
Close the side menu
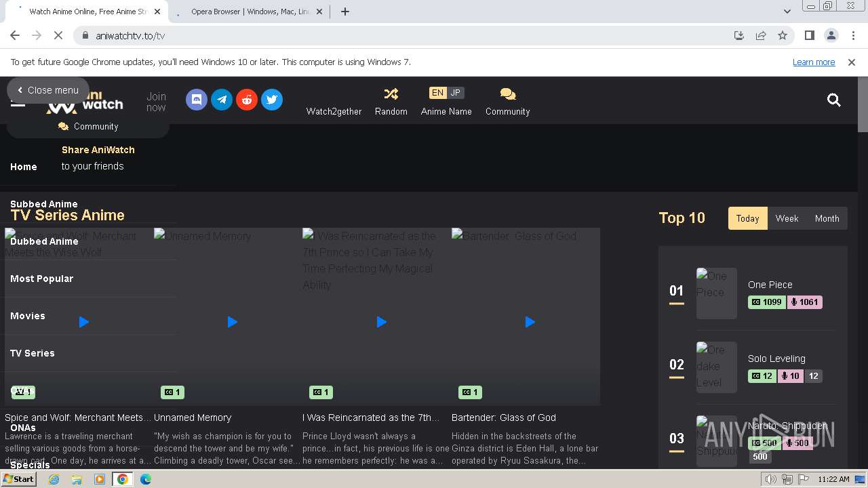pos(47,90)
